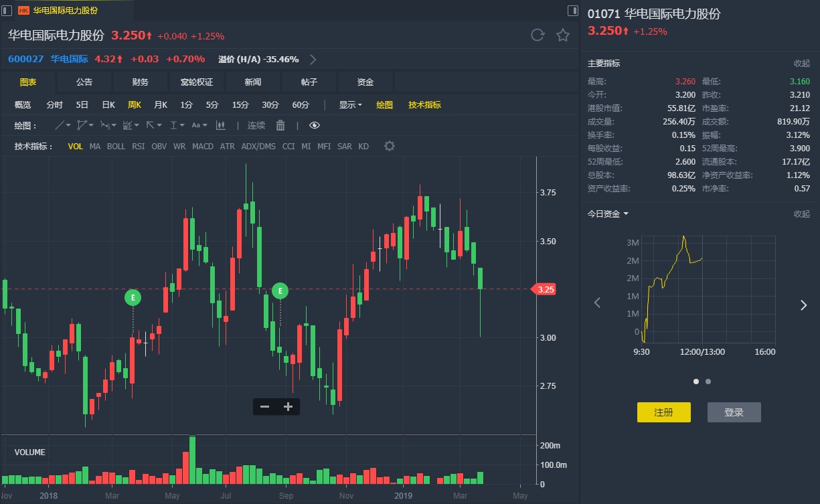Open the 帖子 posts tab
Screen dimensions: 820x504
coord(309,82)
